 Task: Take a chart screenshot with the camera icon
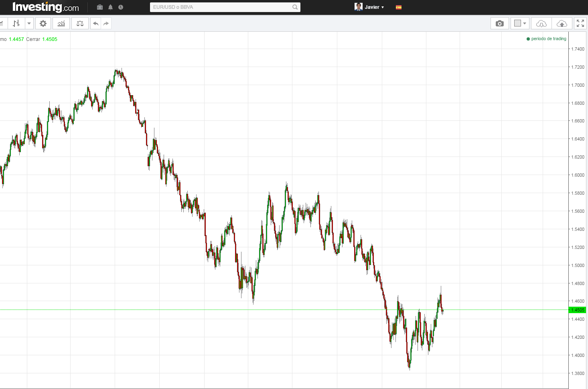tap(499, 23)
